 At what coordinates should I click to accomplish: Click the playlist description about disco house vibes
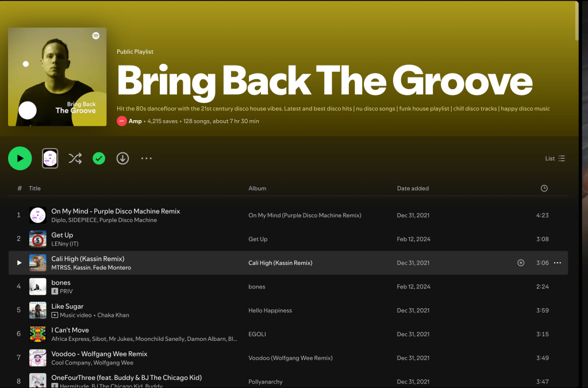click(333, 109)
